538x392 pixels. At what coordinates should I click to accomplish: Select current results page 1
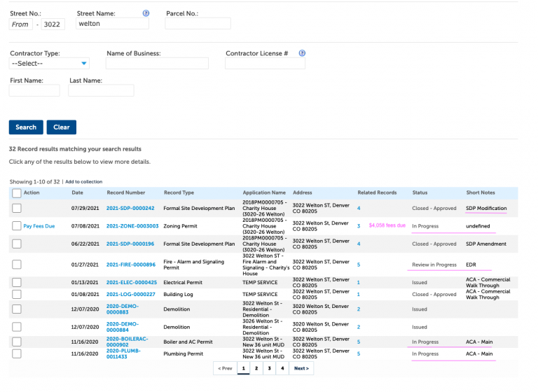click(243, 368)
